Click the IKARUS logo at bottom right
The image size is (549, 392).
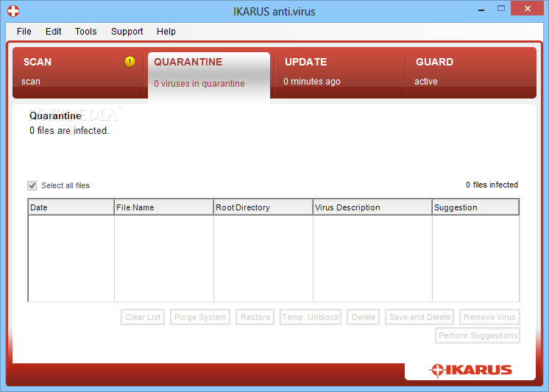[x=470, y=370]
